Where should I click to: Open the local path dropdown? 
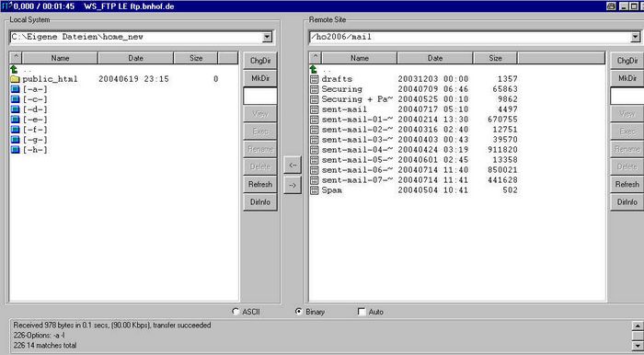point(267,37)
